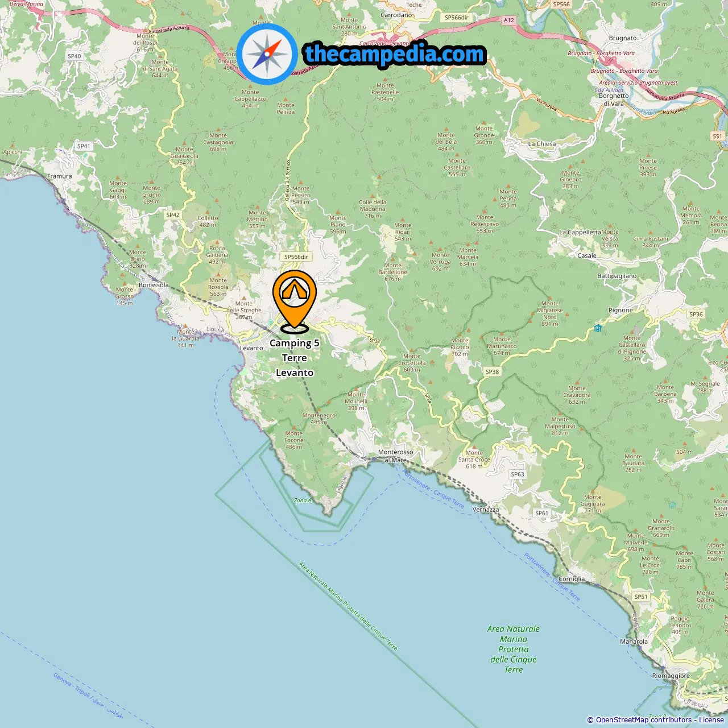Image resolution: width=728 pixels, height=728 pixels.
Task: Click the Bonassola town label
Action: tap(154, 285)
